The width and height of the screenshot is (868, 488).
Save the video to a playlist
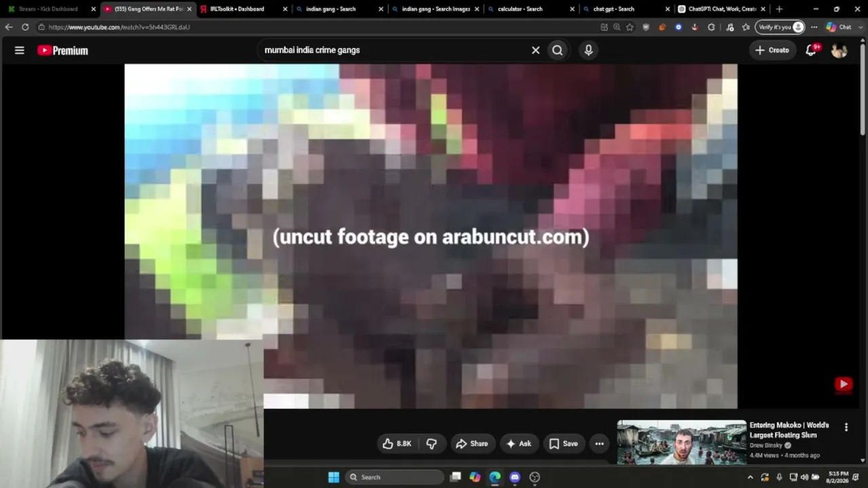pyautogui.click(x=564, y=443)
